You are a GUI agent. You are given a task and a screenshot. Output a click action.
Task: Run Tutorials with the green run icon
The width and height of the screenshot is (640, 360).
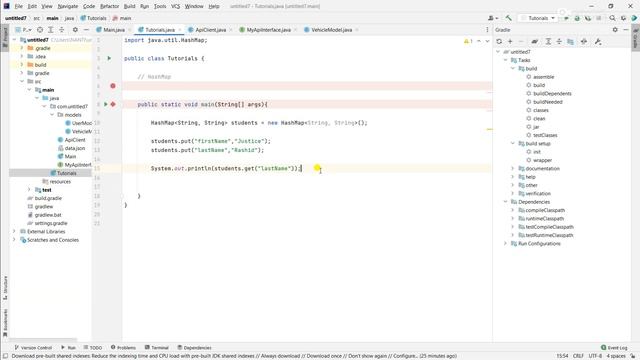point(567,18)
